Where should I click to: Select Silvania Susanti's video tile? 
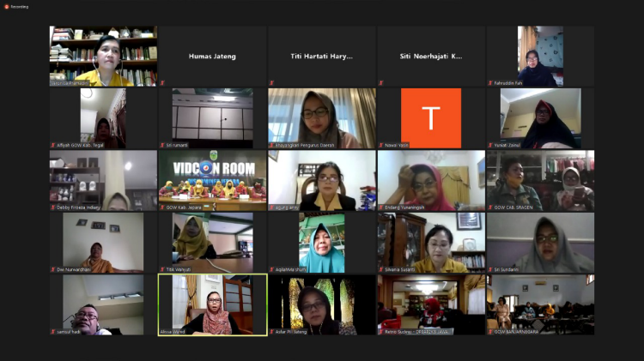pos(431,243)
